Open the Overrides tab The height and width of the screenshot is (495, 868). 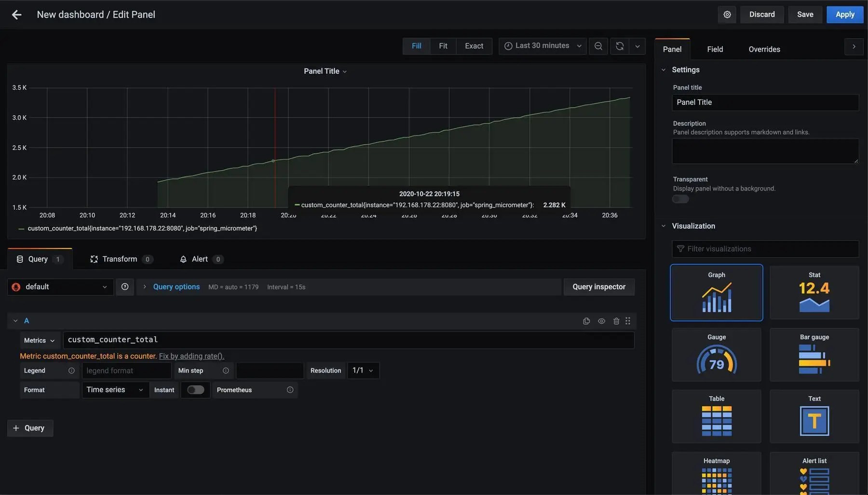point(764,49)
